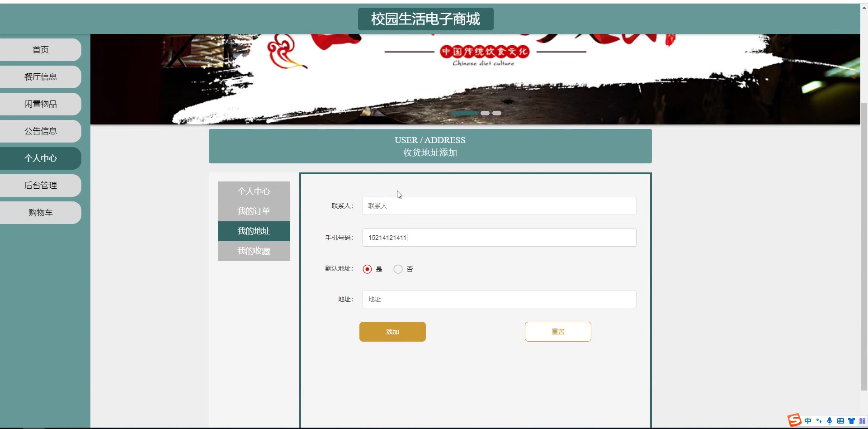Viewport: 868px width, 429px height.
Task: Open 个人中心 in main left navigation
Action: (x=41, y=158)
